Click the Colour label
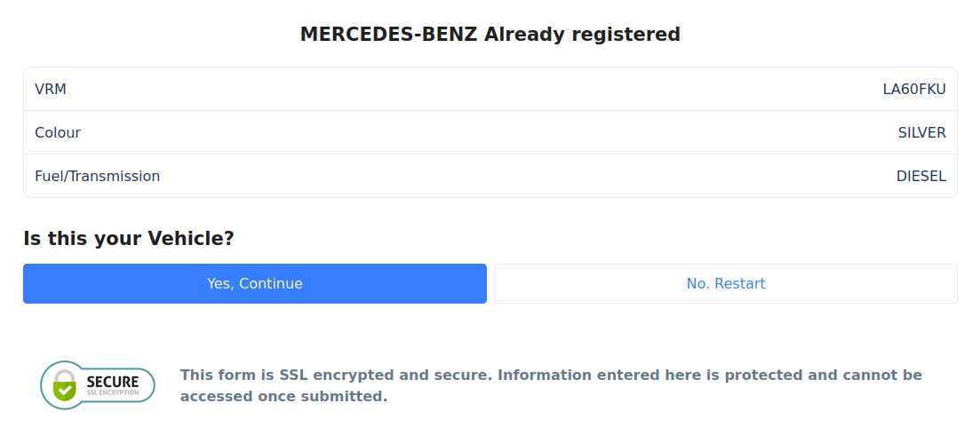Screen dimensions: 980x435 coord(58,133)
